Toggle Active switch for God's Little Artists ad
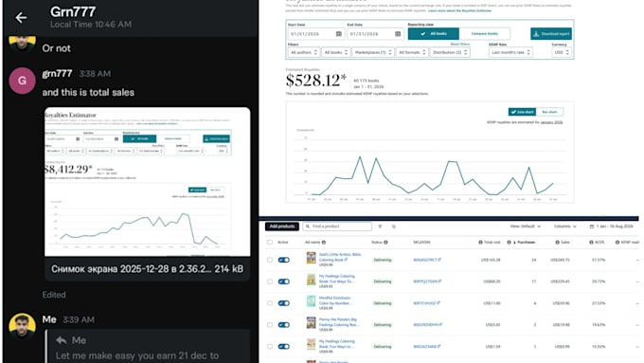Image resolution: width=644 pixels, height=363 pixels. [284, 260]
